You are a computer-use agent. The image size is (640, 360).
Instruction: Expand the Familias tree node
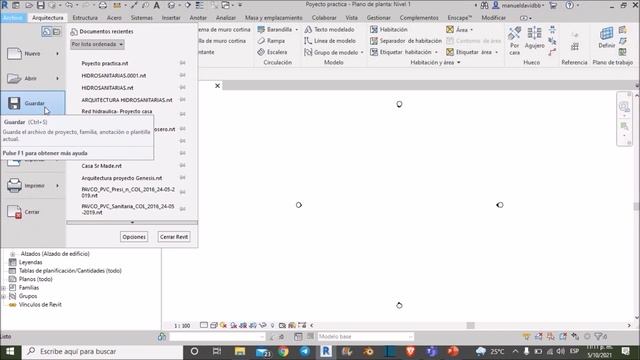(x=4, y=288)
